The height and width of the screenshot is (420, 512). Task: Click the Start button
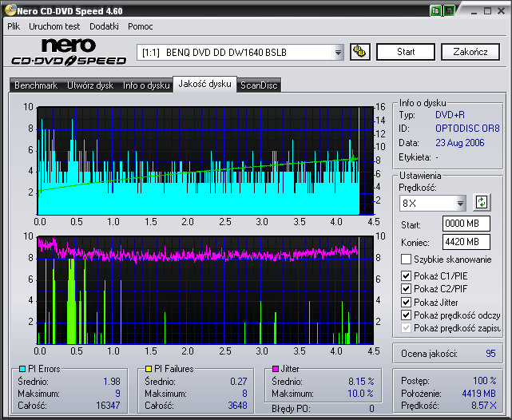pyautogui.click(x=406, y=52)
